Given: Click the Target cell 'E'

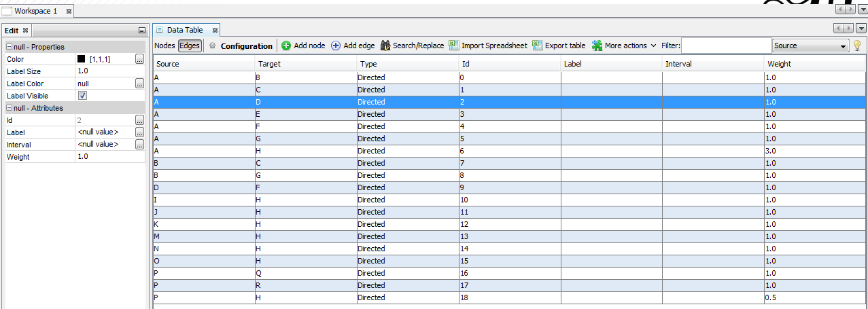Looking at the screenshot, I should (306, 114).
